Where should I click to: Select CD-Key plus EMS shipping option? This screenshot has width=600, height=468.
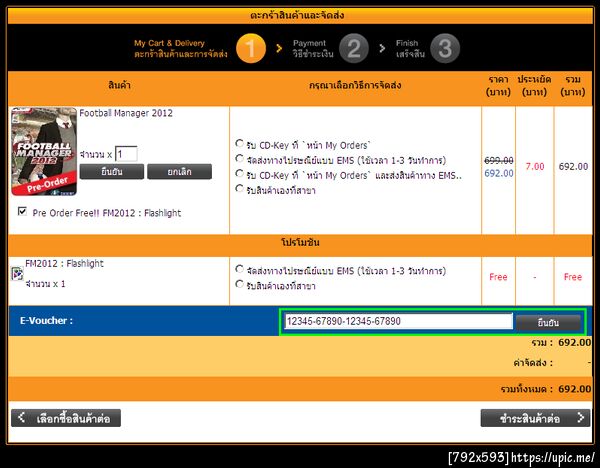(x=240, y=173)
